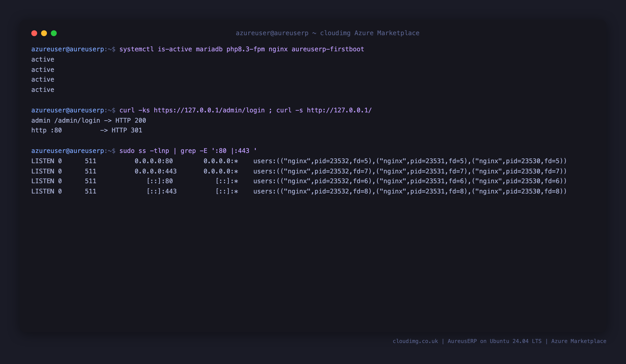Screen dimensions: 626x364
Task: Click the 'systemctl is-active mariadb php8.3-fpm nginx aureuserp-firstboot' command
Action: point(242,49)
